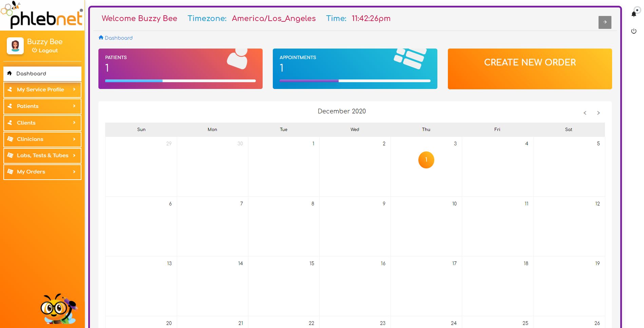Expand the Labs, Tests & Tubes menu
Viewport: 644px width, 328px height.
click(42, 156)
